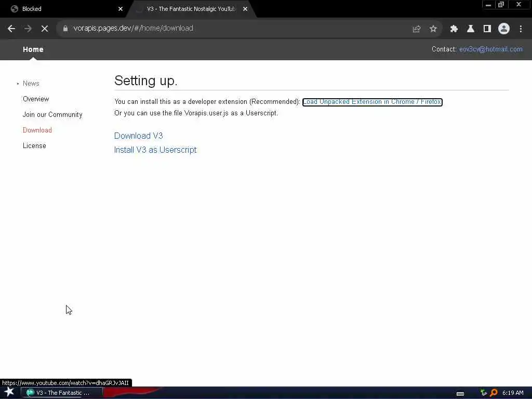Click the network tray icon

484,393
